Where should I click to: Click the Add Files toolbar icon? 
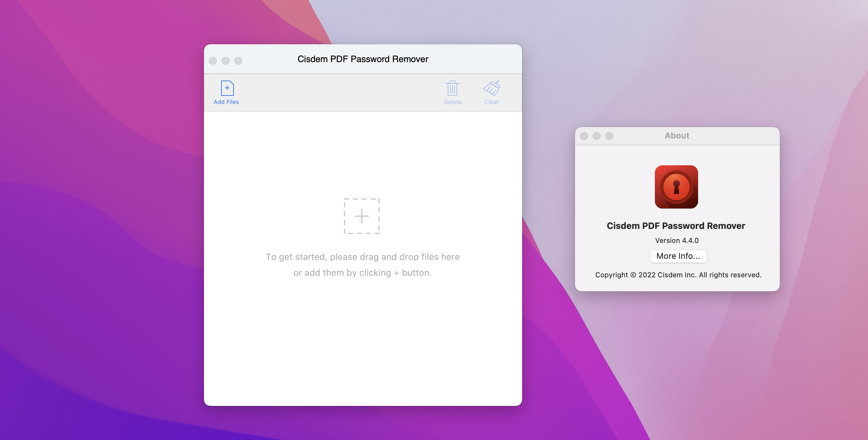(227, 88)
